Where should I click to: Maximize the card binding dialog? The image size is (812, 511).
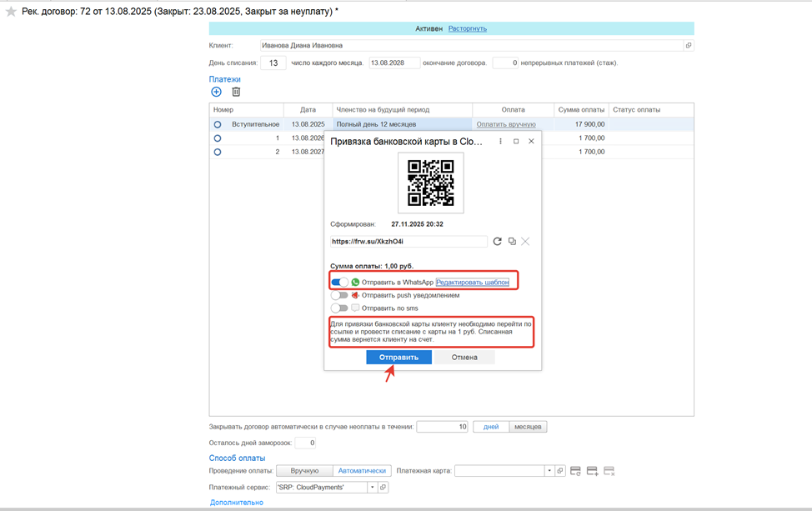click(x=516, y=142)
